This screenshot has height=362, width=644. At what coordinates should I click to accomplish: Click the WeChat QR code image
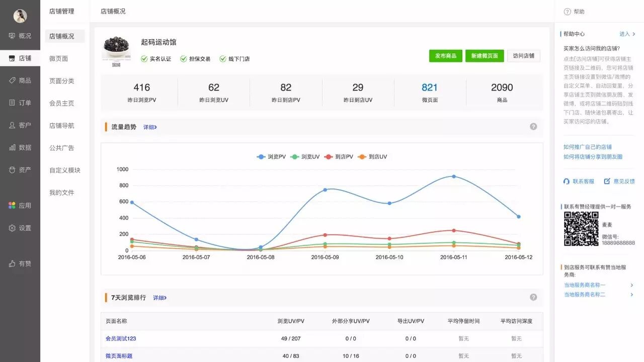(581, 229)
